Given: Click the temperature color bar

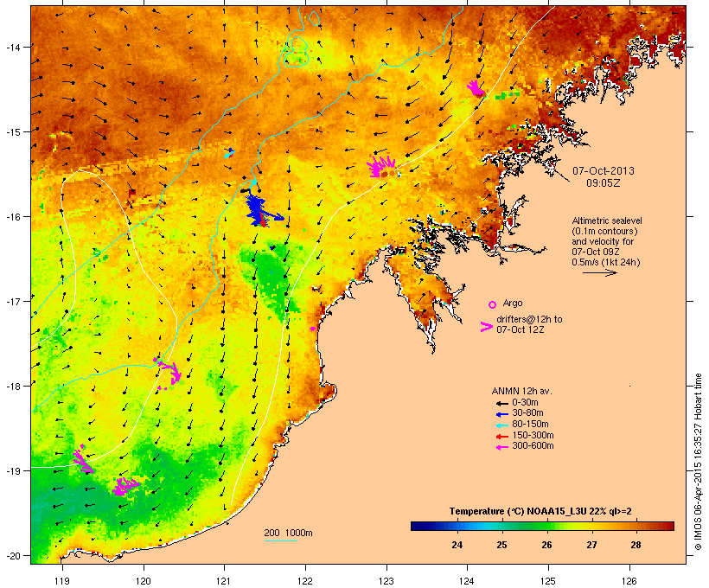Looking at the screenshot, I should tap(543, 526).
